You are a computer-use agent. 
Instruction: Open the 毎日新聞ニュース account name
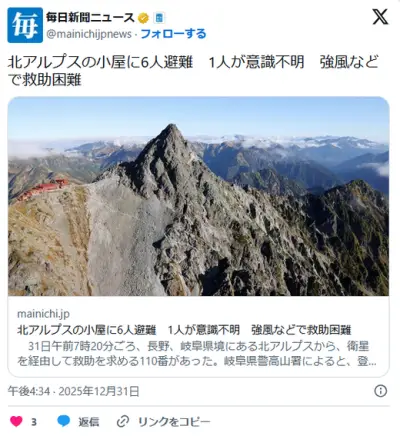(x=90, y=18)
